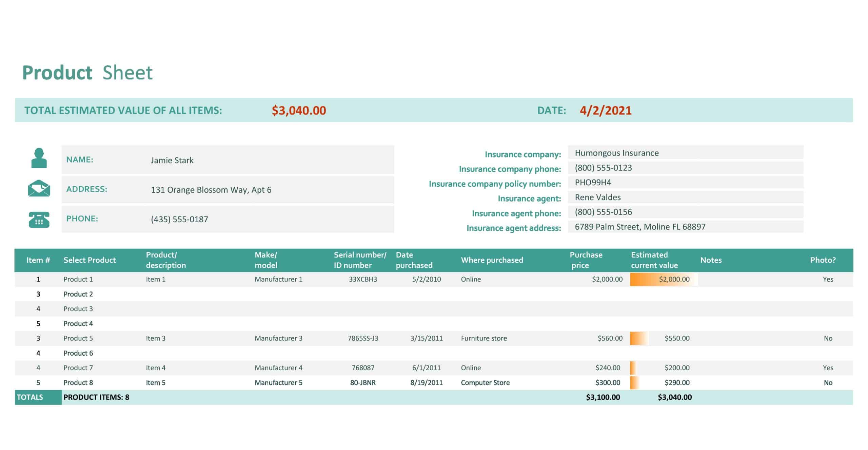Select the Product 5 cell in Select Product
The image size is (868, 450).
tap(78, 338)
